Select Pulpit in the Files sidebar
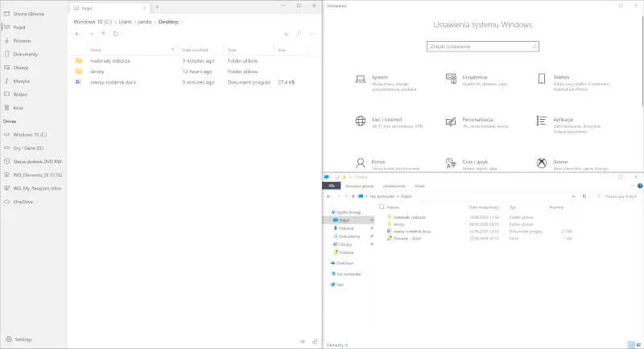The image size is (644, 349). tap(19, 27)
